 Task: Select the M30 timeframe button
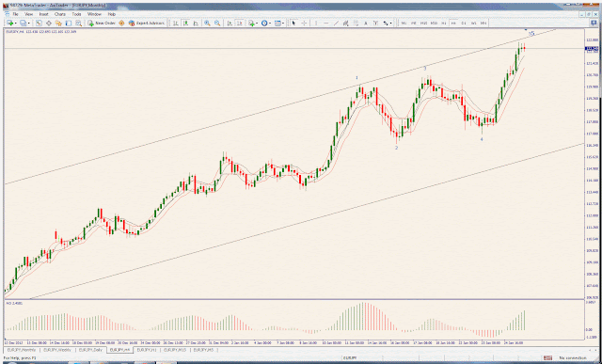pos(434,23)
